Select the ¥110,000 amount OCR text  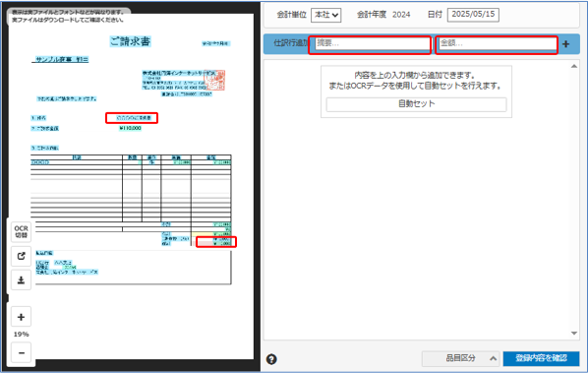tap(130, 128)
